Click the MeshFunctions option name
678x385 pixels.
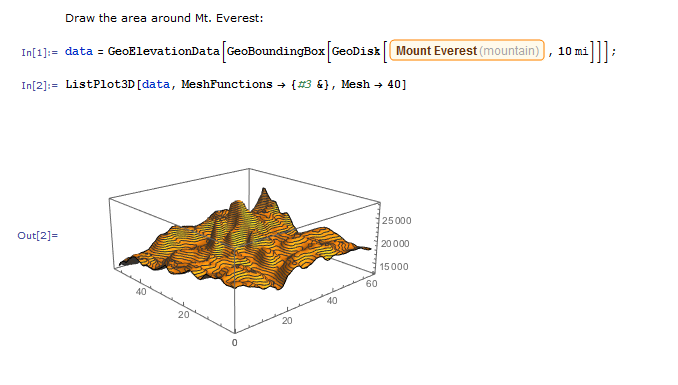pyautogui.click(x=227, y=84)
